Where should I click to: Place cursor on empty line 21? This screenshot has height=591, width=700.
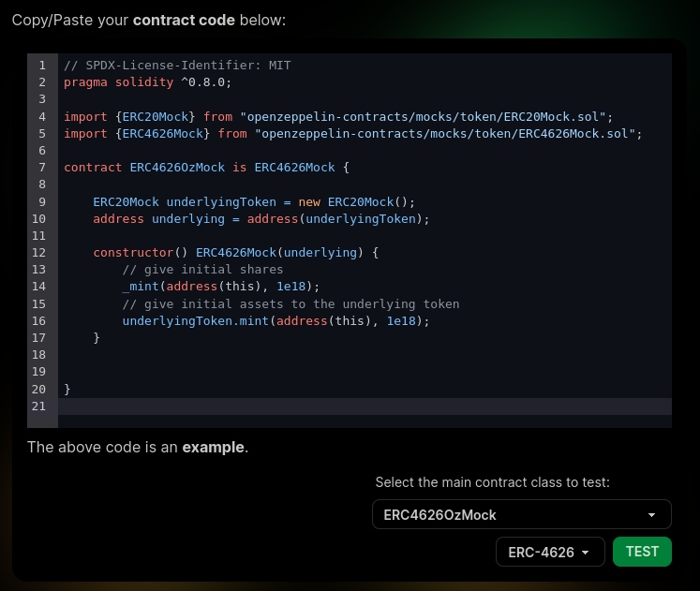coord(365,406)
